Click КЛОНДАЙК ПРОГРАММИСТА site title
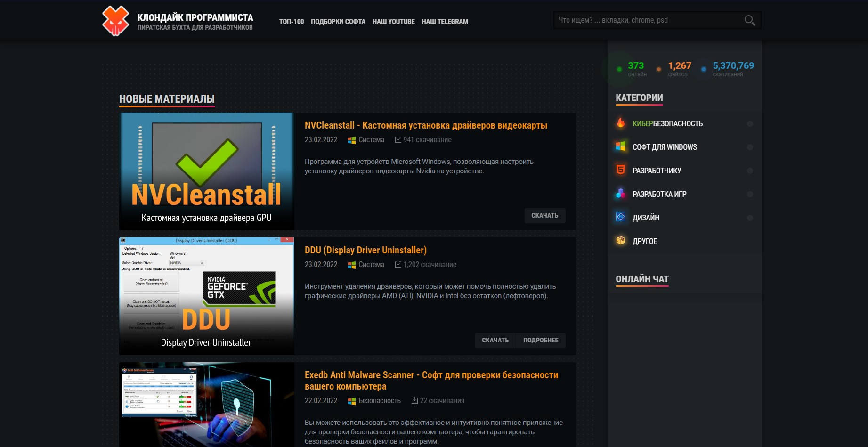This screenshot has width=868, height=447. 195,17
